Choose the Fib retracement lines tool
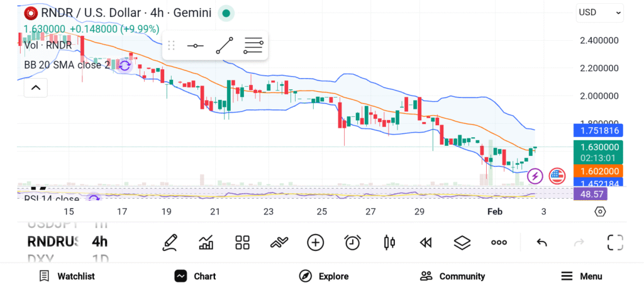The image size is (644, 290). click(x=253, y=46)
